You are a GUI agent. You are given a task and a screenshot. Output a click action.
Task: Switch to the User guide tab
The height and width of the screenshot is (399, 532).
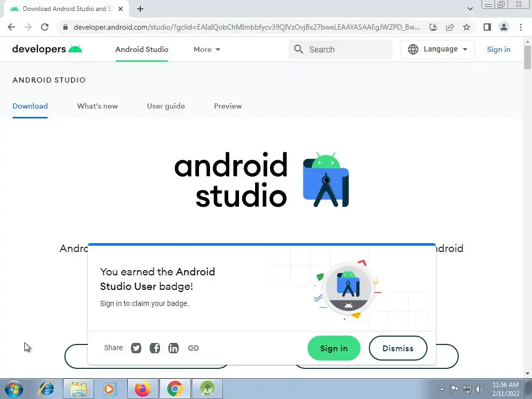click(x=166, y=106)
